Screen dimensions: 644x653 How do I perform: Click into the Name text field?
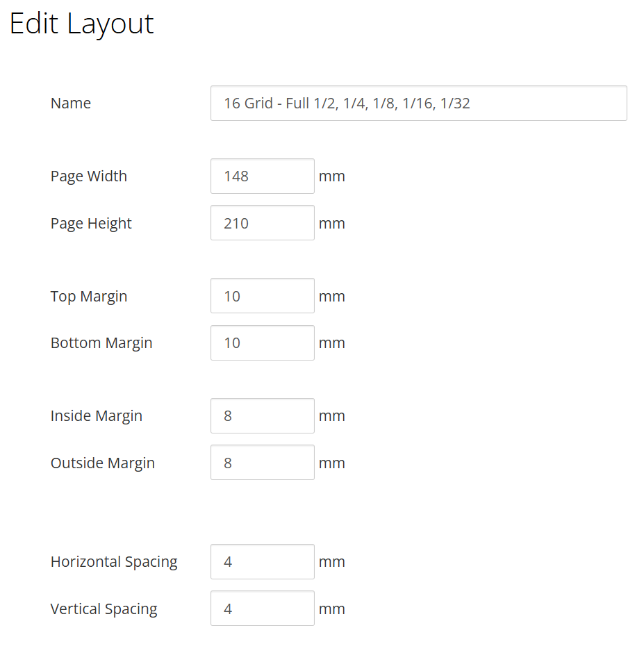point(419,104)
